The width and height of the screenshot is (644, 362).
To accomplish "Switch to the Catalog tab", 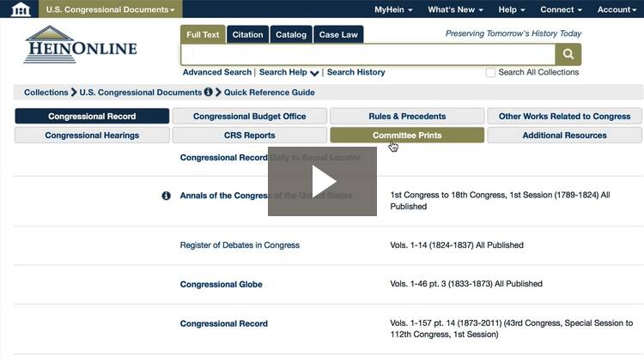I will coord(291,34).
